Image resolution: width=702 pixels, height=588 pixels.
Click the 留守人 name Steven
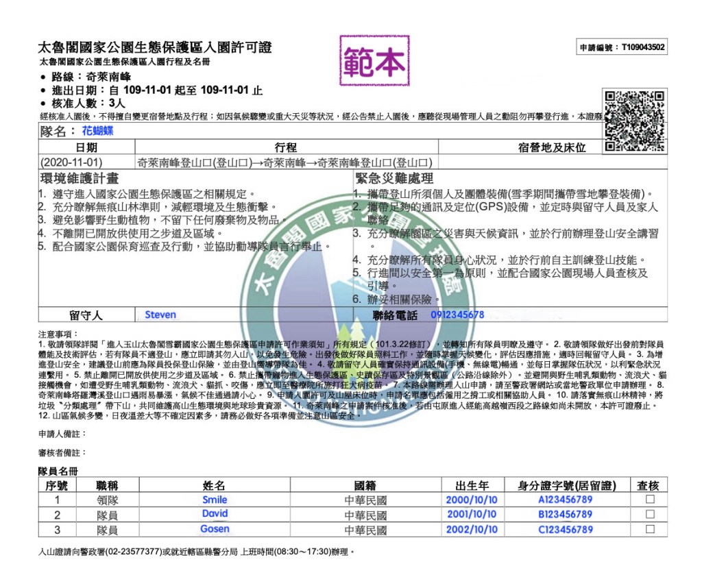[160, 315]
